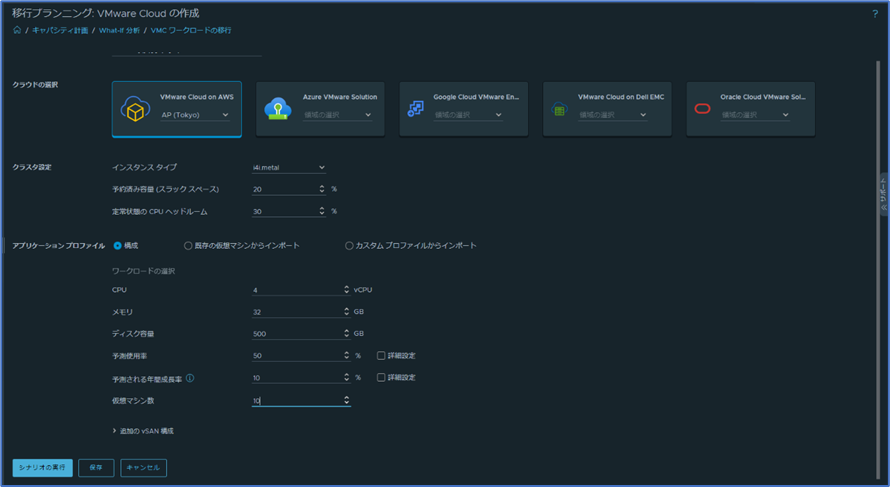Click the ワークロードの選択 heading text
Viewport: 890px width, 487px height.
click(x=144, y=271)
